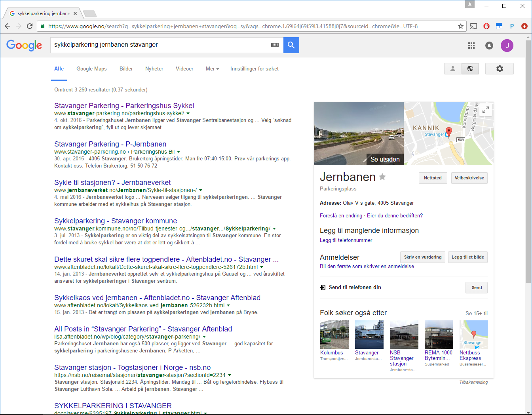Reload the page with refresh icon

coord(30,26)
